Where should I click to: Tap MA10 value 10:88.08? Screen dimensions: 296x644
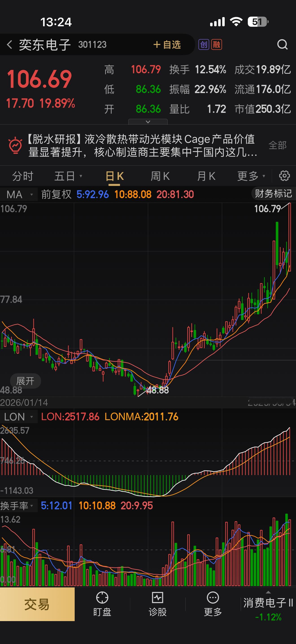(133, 194)
